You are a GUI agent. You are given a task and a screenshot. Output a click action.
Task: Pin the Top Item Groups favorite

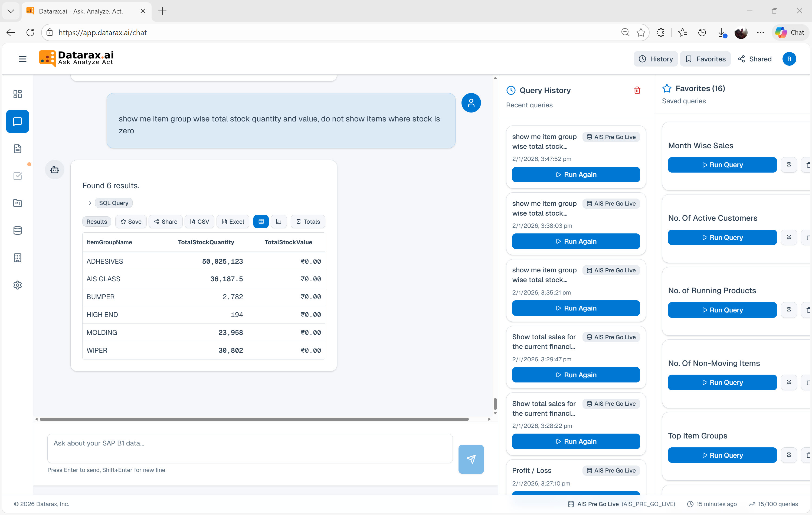point(789,455)
